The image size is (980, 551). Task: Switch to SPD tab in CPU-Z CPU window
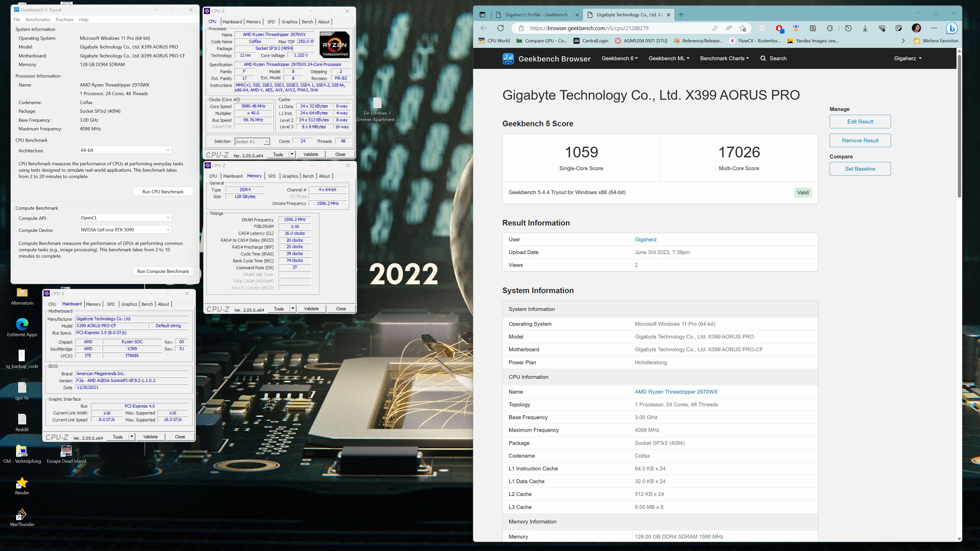coord(271,22)
